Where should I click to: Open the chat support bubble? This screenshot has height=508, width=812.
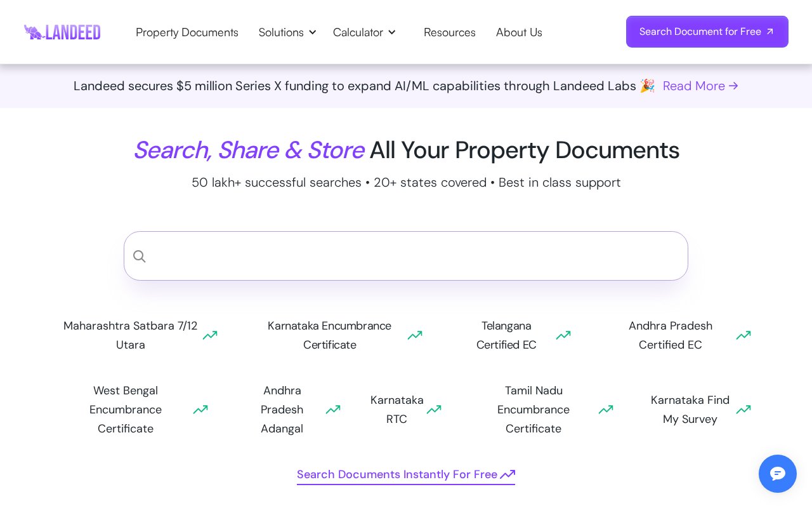[778, 474]
